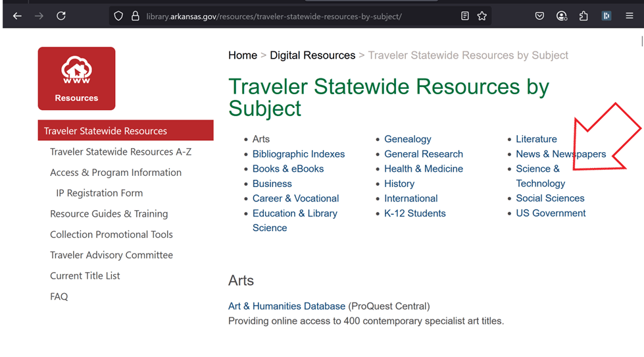Screen dimensions: 644x357
Task: Open the Genealogy subject link
Action: [408, 139]
